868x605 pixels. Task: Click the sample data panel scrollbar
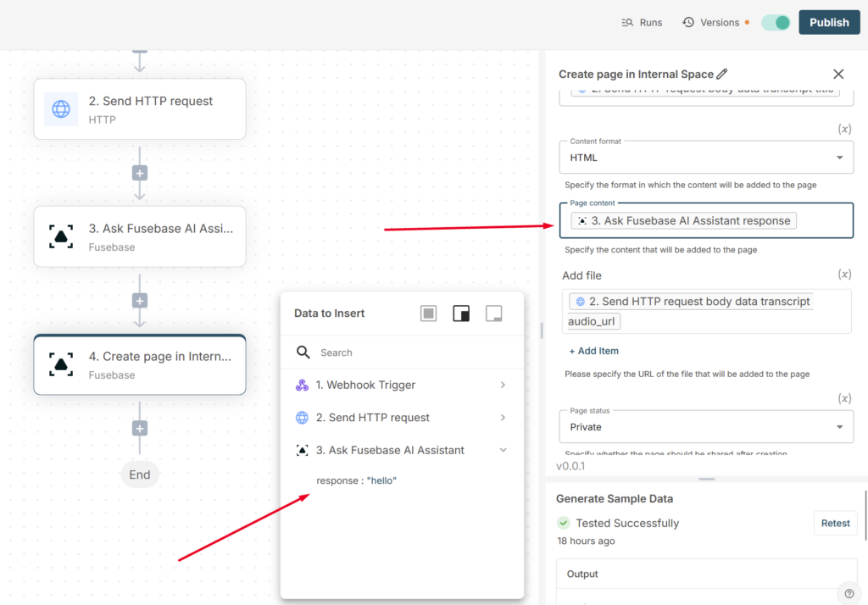pos(865,515)
